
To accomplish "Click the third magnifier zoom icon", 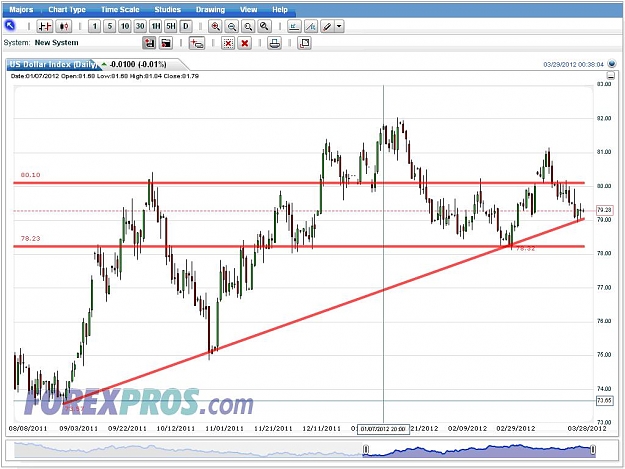I will click(x=248, y=27).
